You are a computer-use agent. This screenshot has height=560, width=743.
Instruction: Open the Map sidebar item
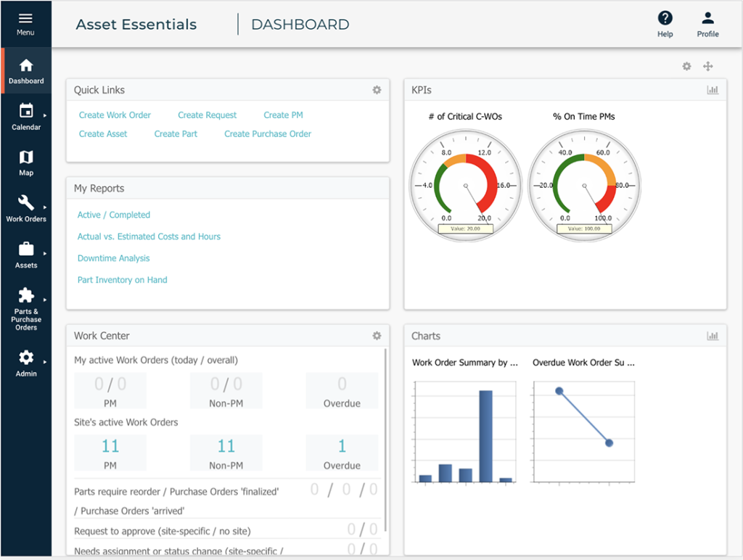(x=26, y=163)
